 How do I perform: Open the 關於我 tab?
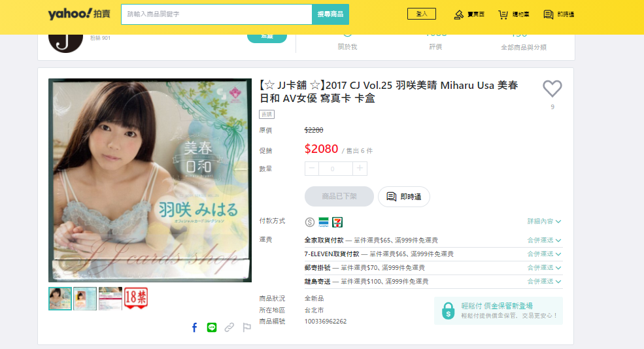347,47
